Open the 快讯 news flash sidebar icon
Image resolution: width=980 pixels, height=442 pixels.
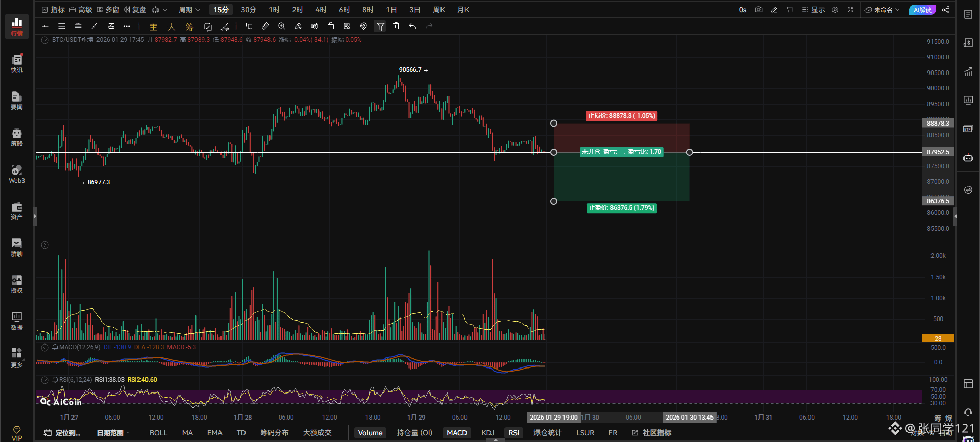coord(17,63)
